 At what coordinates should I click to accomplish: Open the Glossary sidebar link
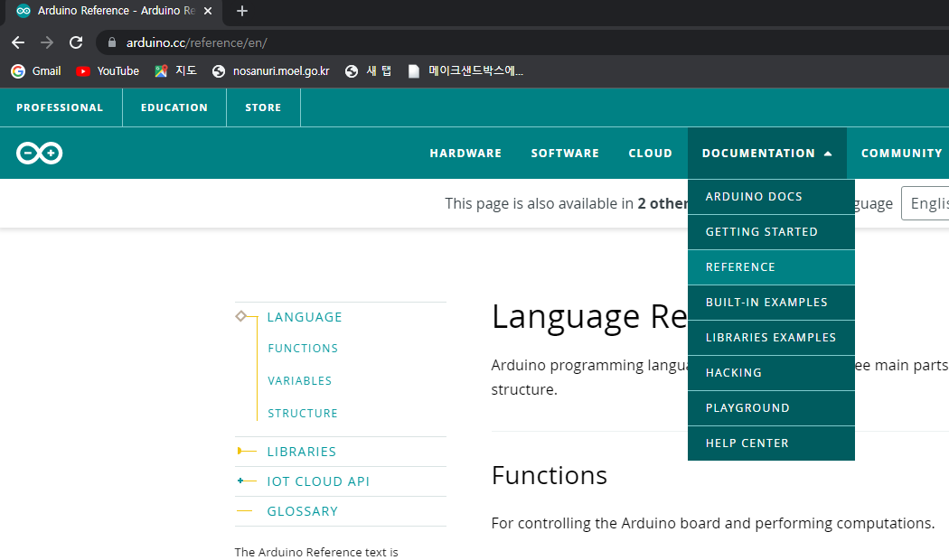coord(303,511)
